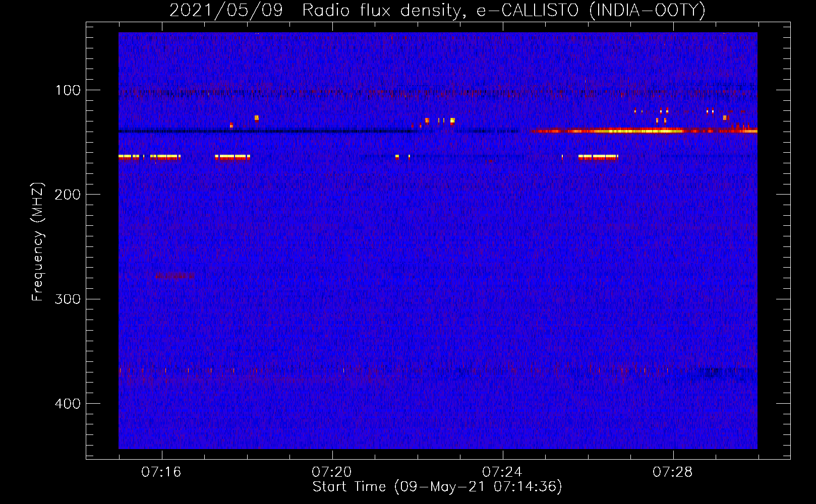Screen dimensions: 816x504
Task: Click the 165 MHz burst near 07:26
Action: [x=598, y=157]
